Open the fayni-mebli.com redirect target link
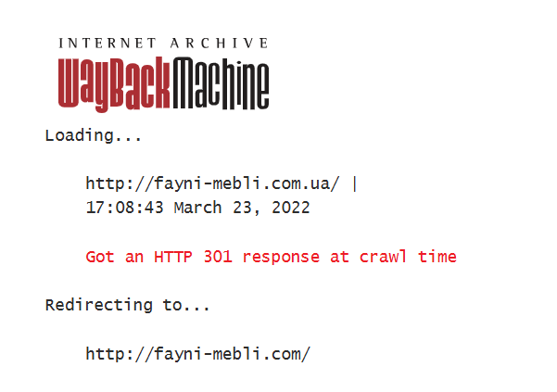The height and width of the screenshot is (392, 557). [198, 354]
